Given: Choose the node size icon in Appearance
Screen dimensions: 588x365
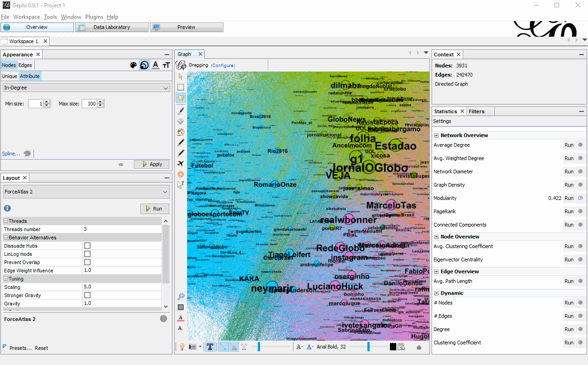Looking at the screenshot, I should click(x=144, y=65).
